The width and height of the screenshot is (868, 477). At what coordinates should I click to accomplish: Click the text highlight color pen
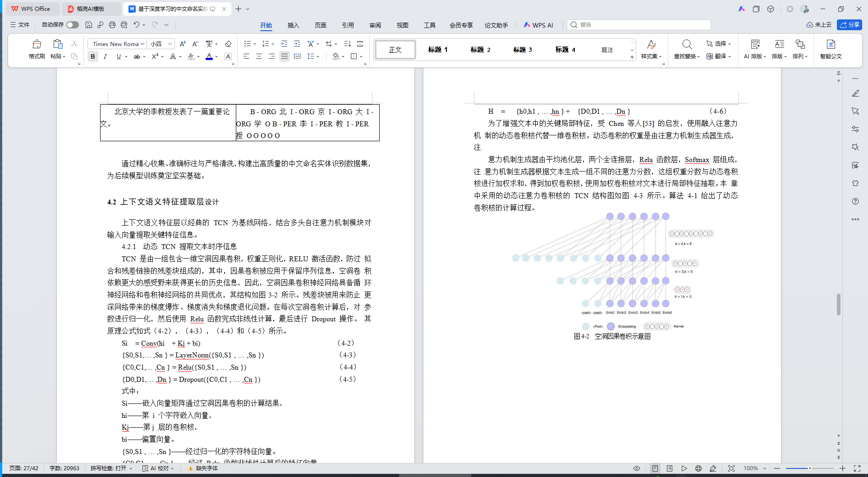pyautogui.click(x=191, y=56)
